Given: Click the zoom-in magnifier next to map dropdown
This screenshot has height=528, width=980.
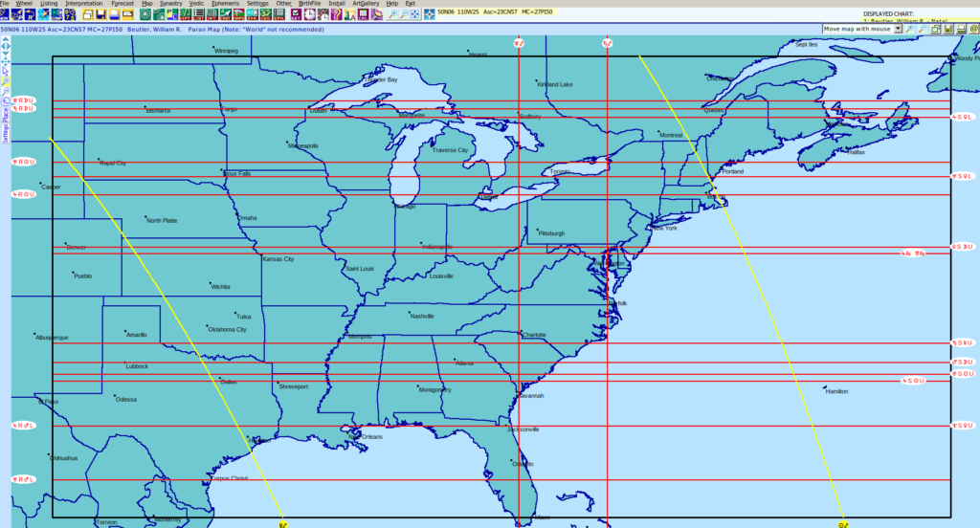Looking at the screenshot, I should (x=909, y=30).
